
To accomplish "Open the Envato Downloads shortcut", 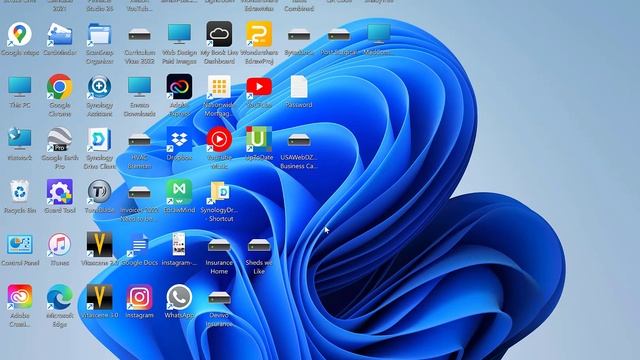I will [139, 87].
